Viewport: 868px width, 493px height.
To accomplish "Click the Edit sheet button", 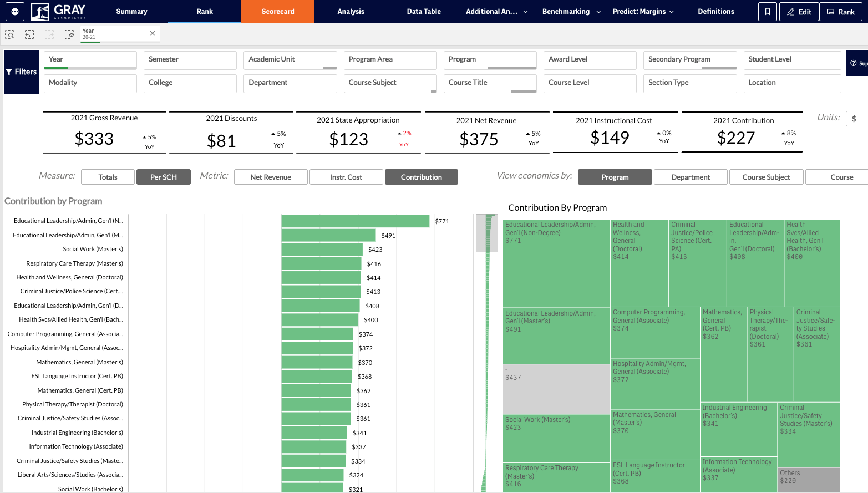I will tap(799, 12).
